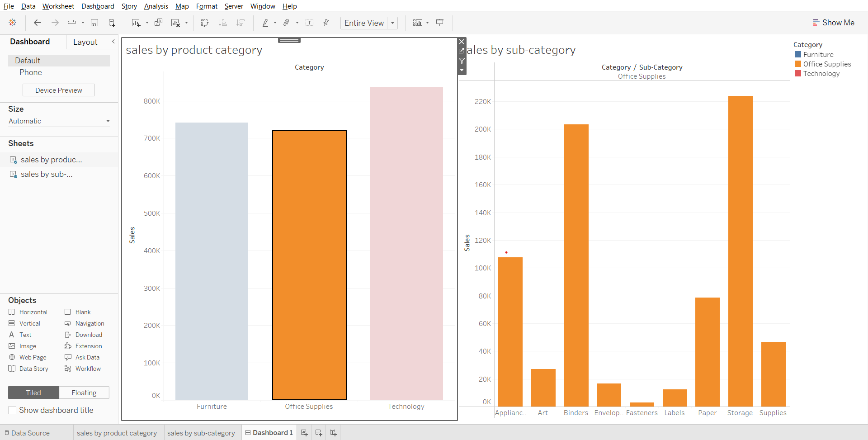Viewport: 868px width, 440px height.
Task: Click the Save icon in the toolbar
Action: click(94, 23)
